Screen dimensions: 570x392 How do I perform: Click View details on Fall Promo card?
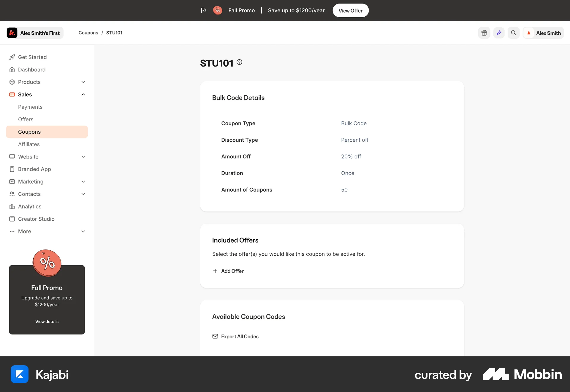click(x=47, y=322)
